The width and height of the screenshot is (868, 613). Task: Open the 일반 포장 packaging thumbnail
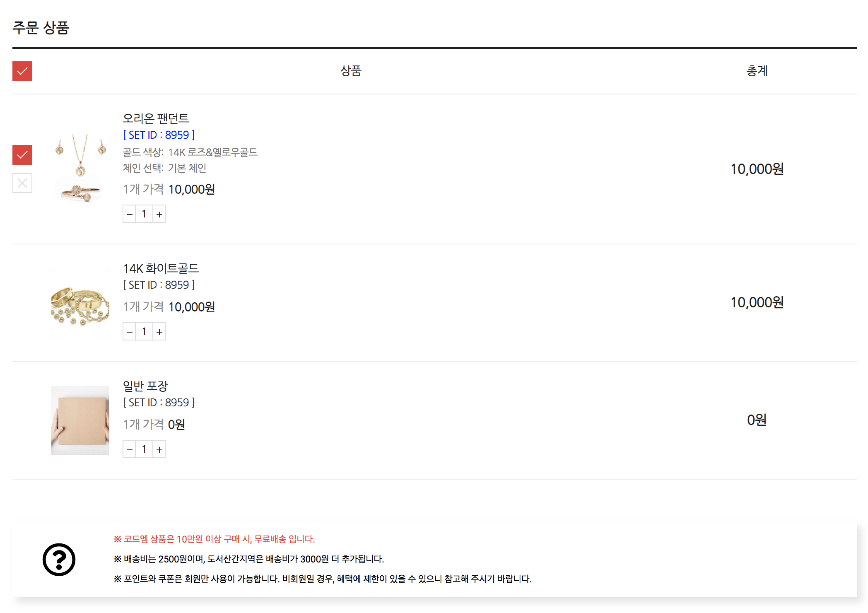[x=80, y=420]
